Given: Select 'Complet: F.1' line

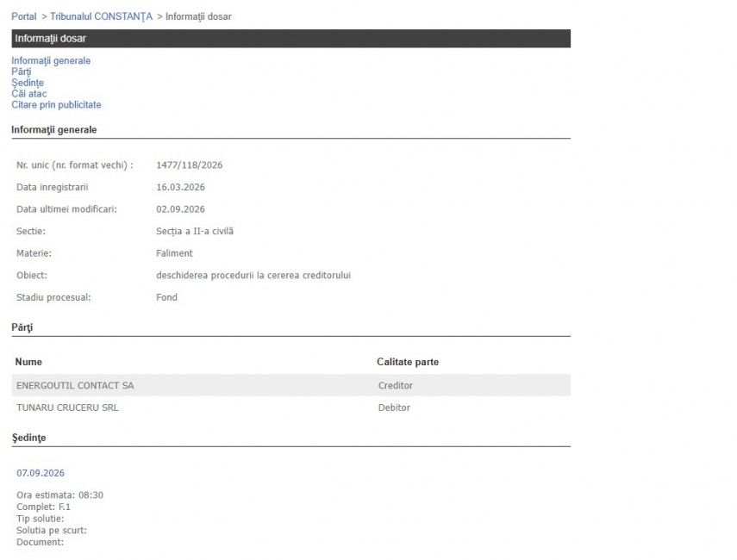Looking at the screenshot, I should (x=43, y=507).
